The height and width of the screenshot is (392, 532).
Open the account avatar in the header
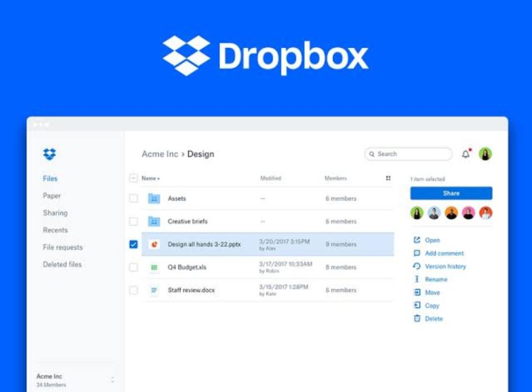(x=485, y=154)
